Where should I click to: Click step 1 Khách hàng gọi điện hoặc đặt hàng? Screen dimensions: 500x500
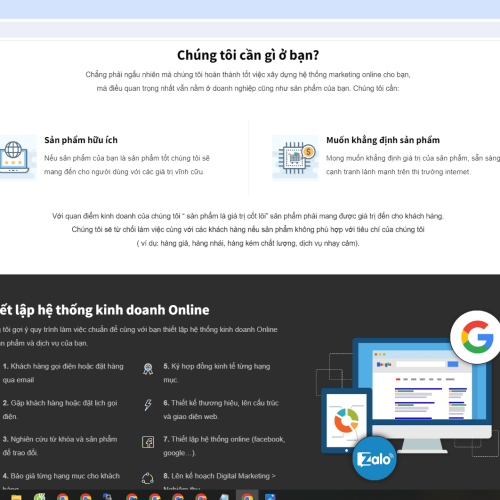click(x=63, y=373)
